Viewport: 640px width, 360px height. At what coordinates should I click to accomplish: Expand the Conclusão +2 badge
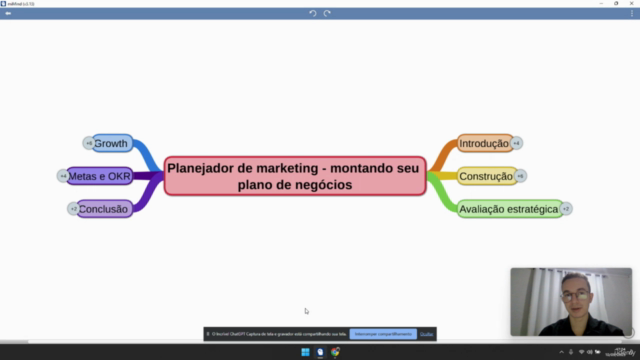point(73,209)
